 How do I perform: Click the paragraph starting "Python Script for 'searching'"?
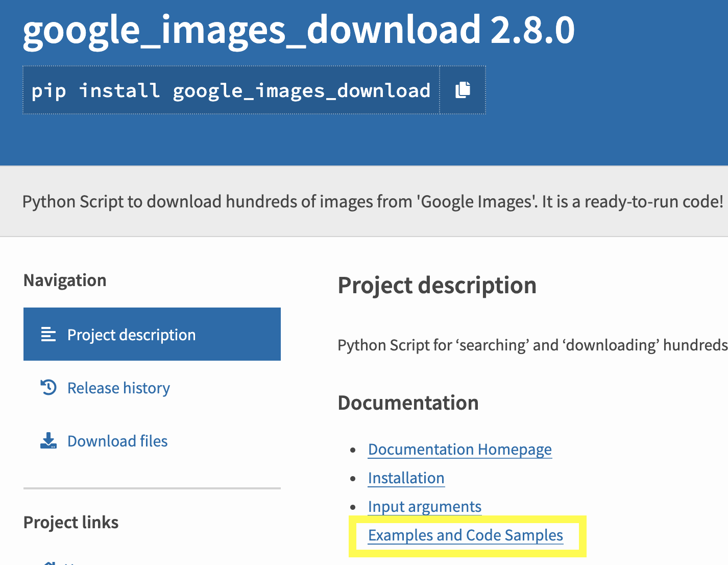pos(532,345)
